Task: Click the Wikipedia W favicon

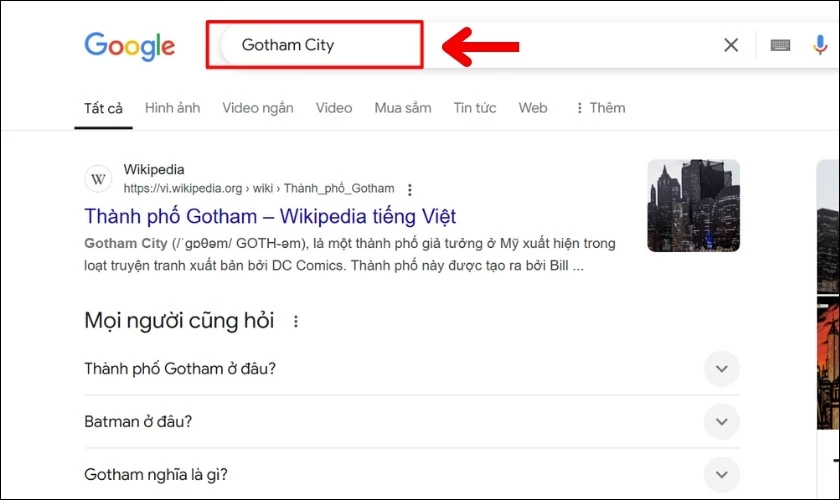Action: pos(98,179)
